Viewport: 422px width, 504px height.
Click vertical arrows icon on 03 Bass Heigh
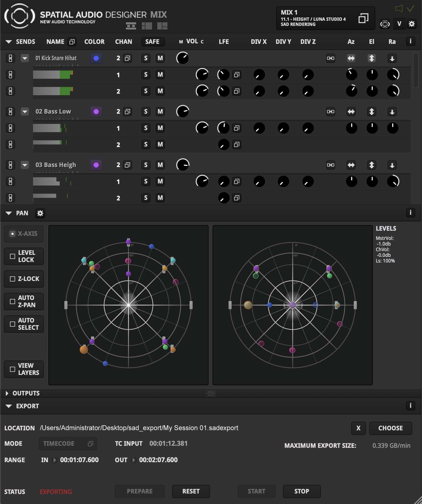click(371, 165)
